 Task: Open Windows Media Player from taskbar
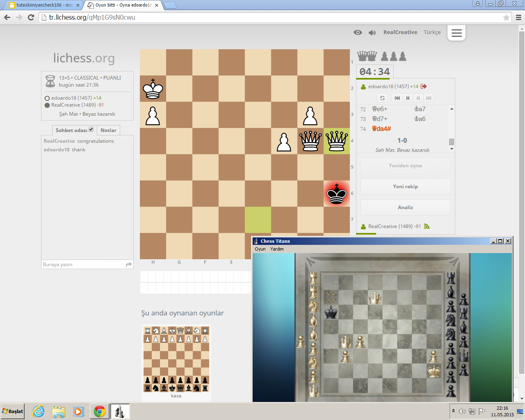pyautogui.click(x=78, y=411)
